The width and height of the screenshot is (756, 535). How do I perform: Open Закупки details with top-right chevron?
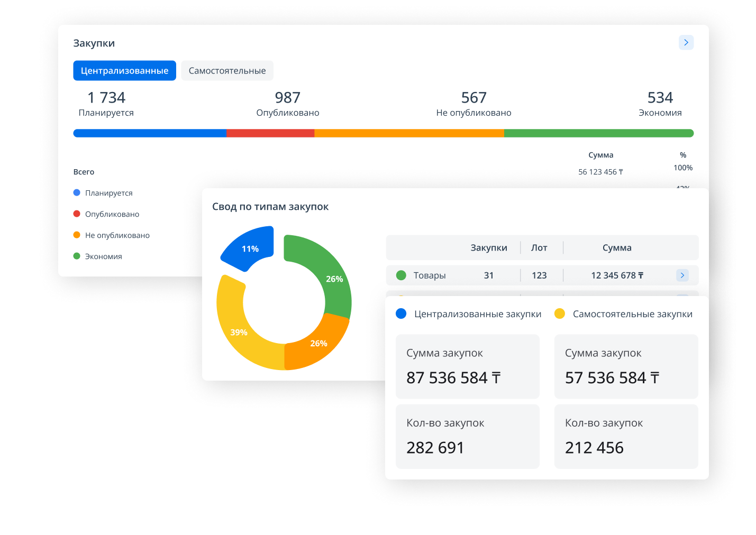click(x=686, y=42)
